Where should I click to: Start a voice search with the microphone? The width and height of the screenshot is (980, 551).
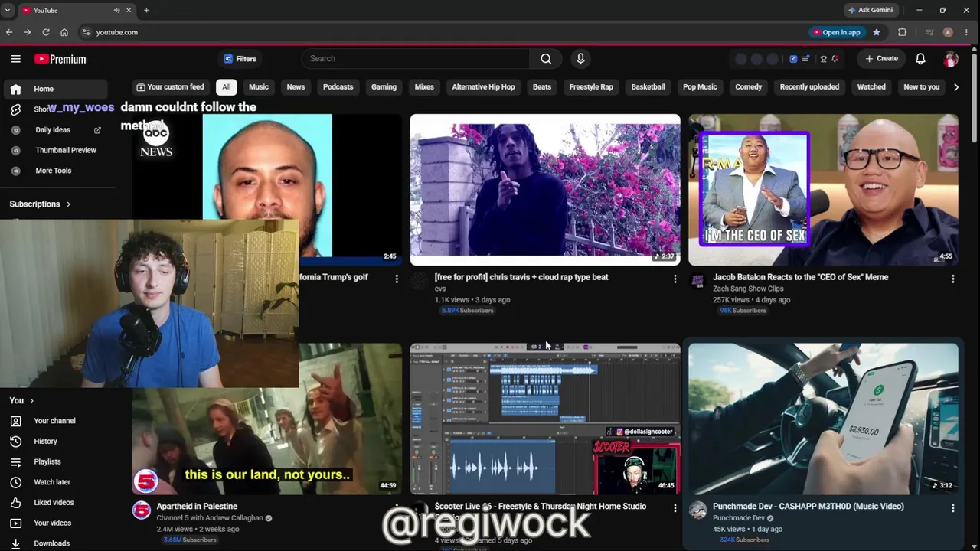coord(580,59)
